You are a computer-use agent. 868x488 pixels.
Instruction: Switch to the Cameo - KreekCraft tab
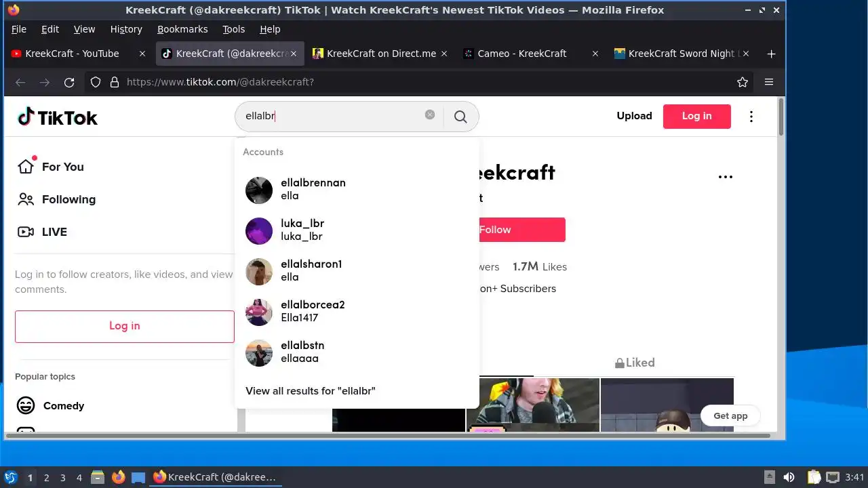(x=522, y=54)
